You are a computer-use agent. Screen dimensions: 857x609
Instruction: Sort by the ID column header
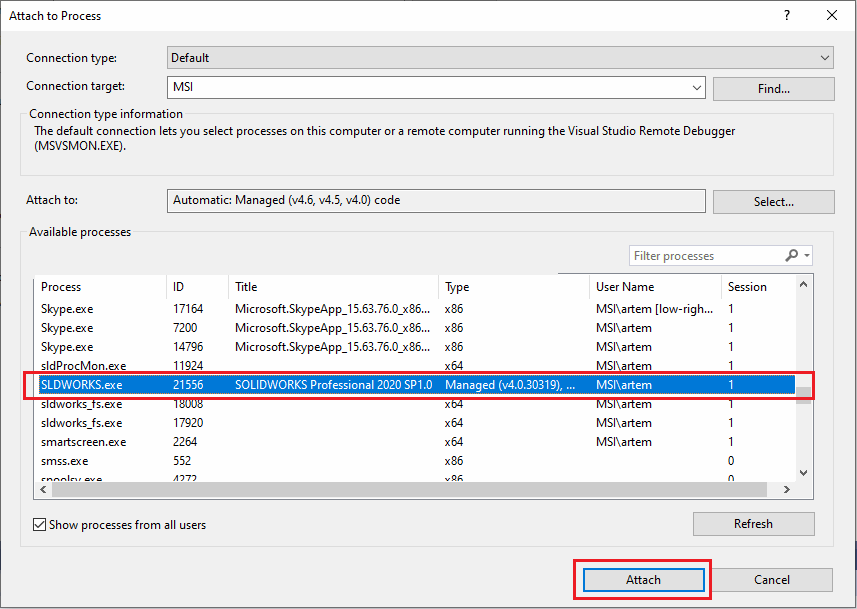click(197, 286)
